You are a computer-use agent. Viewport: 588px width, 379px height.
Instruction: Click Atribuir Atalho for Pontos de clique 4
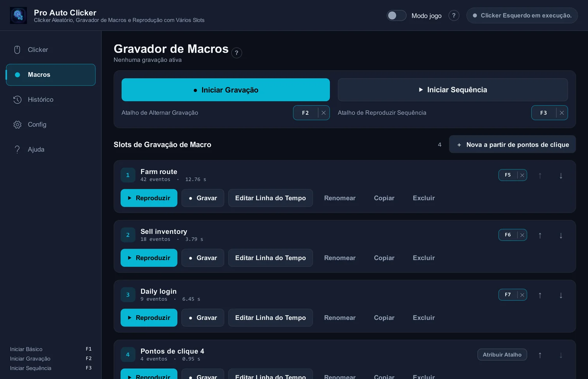click(x=502, y=355)
